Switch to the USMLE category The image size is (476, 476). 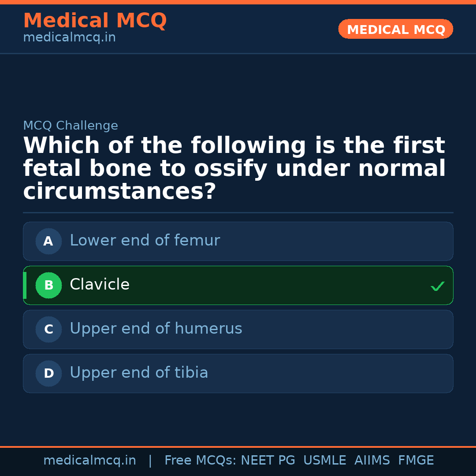point(325,460)
